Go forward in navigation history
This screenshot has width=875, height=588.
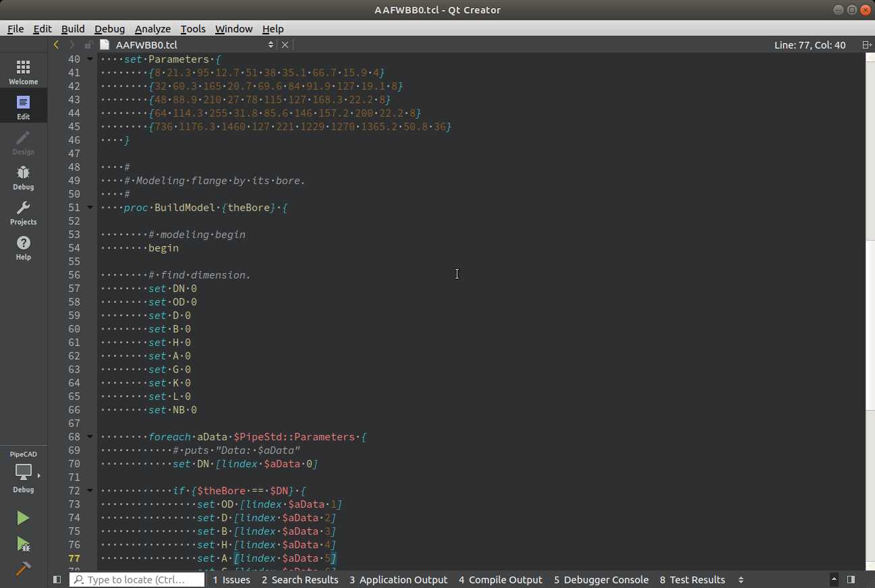[x=72, y=45]
